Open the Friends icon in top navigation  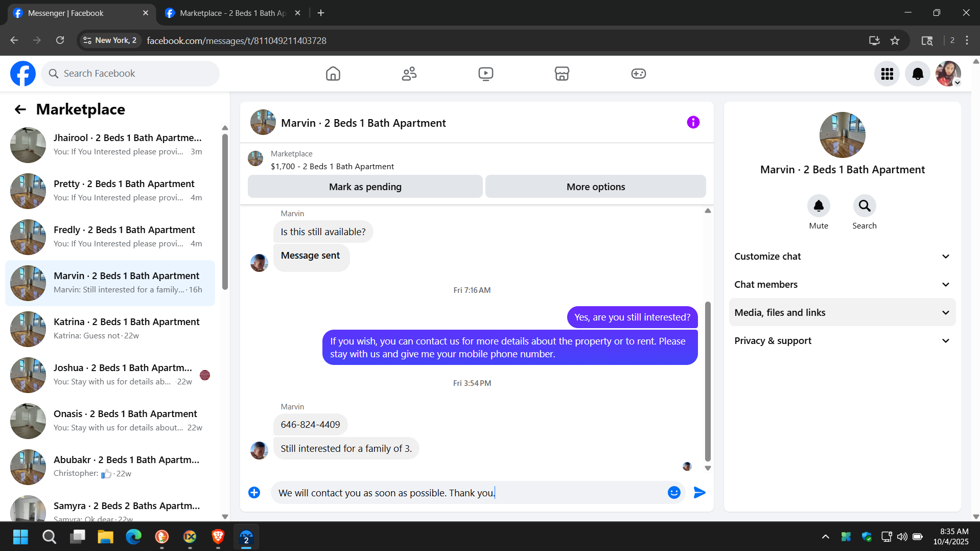pyautogui.click(x=409, y=74)
